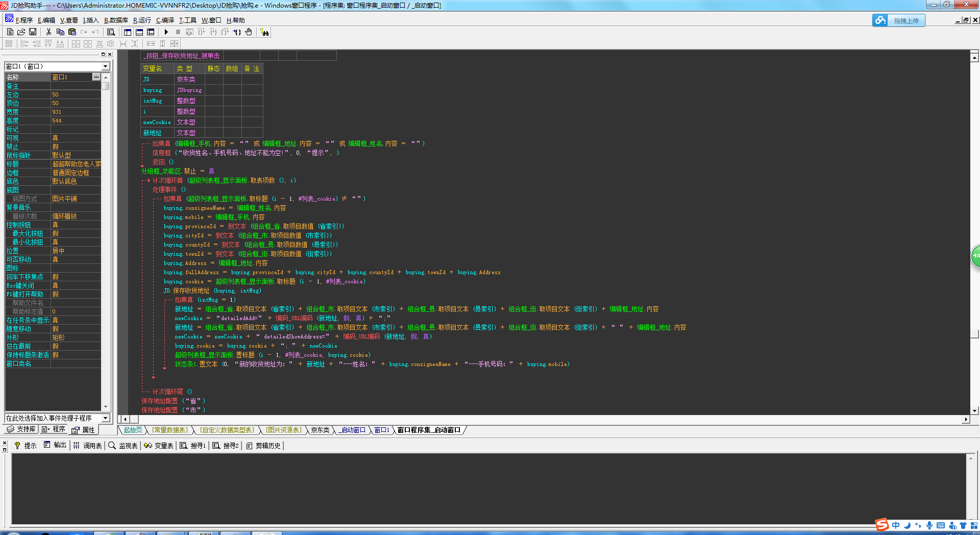Click the Paste clipboard icon

[72, 32]
